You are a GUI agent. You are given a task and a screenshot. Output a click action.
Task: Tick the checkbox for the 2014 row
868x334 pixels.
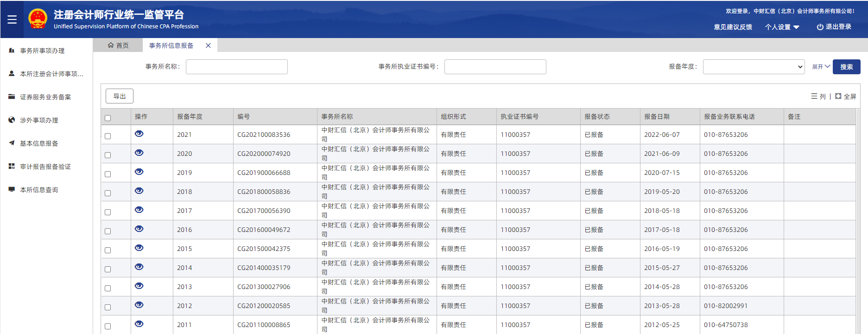108,269
